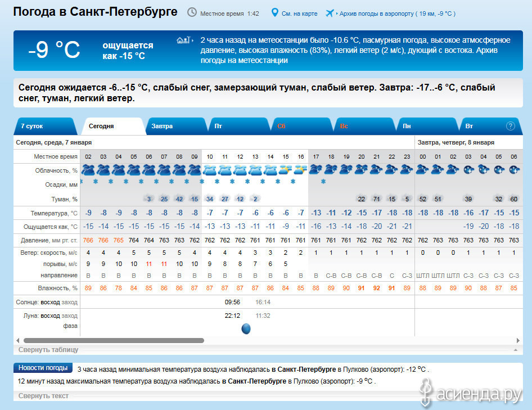Viewport: 532px width, 410px height.
Task: Collapse news text via Свернуть текст
Action: [43, 396]
